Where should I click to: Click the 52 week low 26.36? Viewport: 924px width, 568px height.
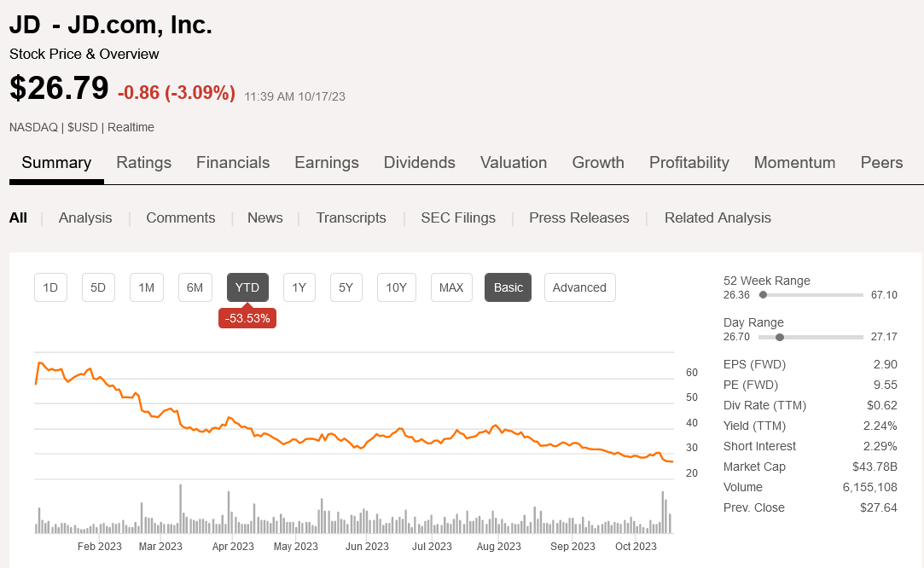click(736, 294)
